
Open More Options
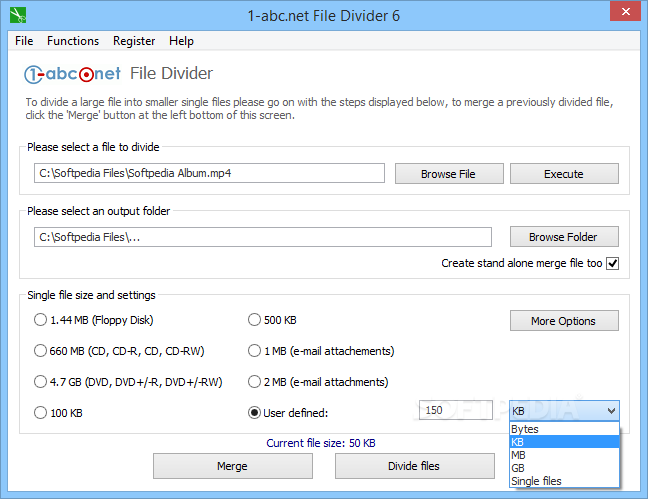[x=564, y=320]
